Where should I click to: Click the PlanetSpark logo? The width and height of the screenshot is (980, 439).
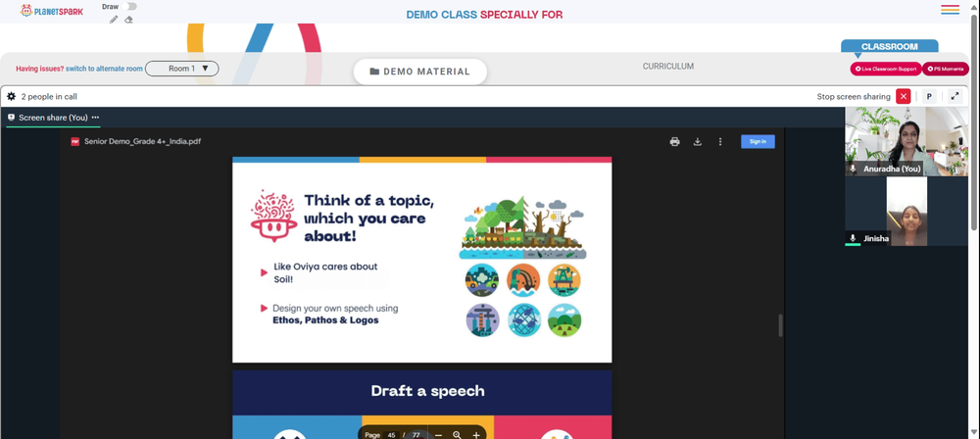point(51,10)
